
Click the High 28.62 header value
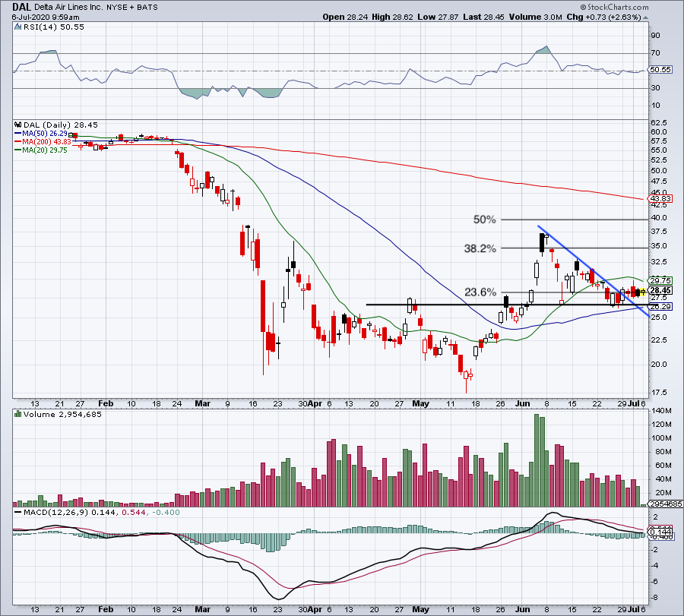tap(391, 17)
